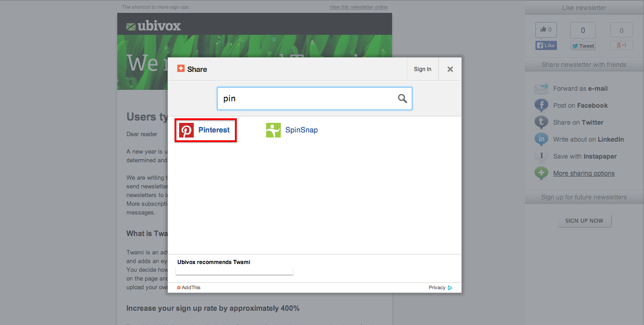Open Sign In from the Share dialog
This screenshot has height=325, width=644.
pos(423,69)
